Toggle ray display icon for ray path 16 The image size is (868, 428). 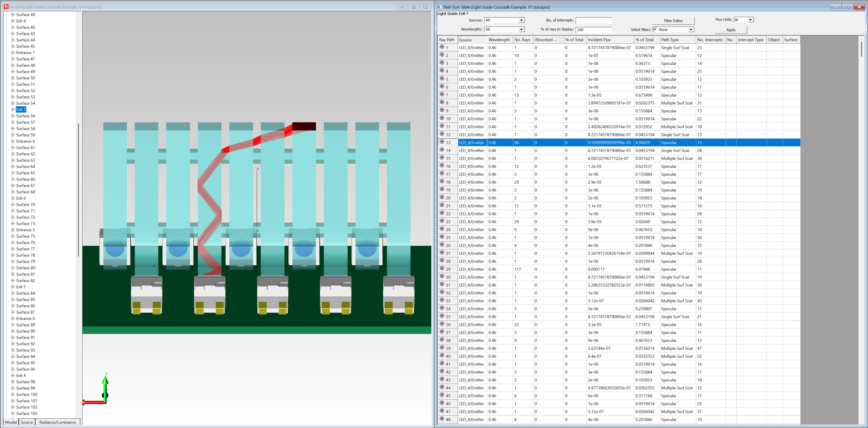442,166
